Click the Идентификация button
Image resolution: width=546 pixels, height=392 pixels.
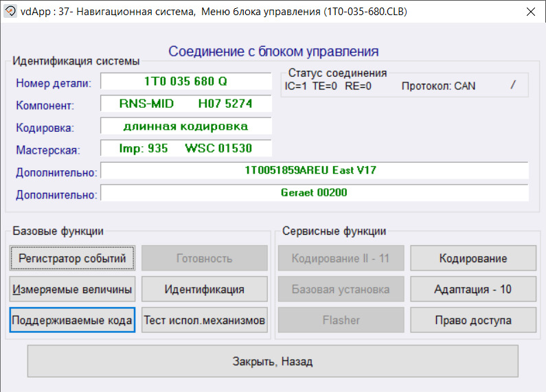(205, 289)
